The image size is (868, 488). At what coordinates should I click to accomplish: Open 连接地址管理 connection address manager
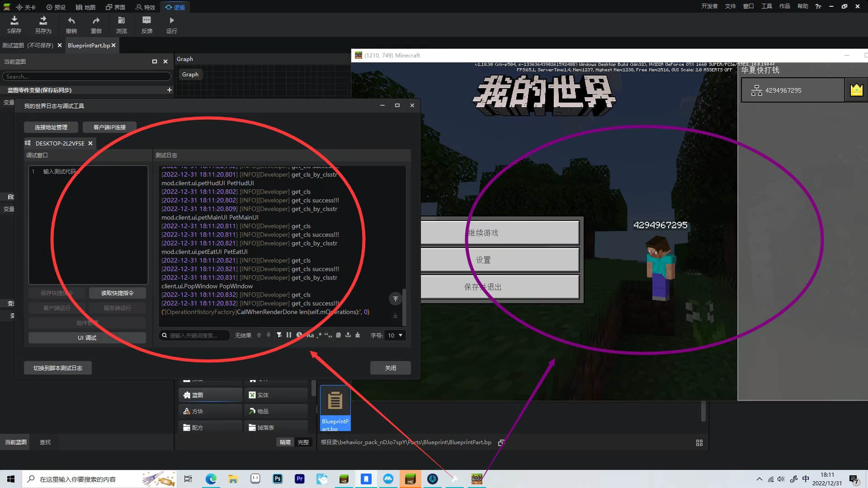tap(51, 127)
